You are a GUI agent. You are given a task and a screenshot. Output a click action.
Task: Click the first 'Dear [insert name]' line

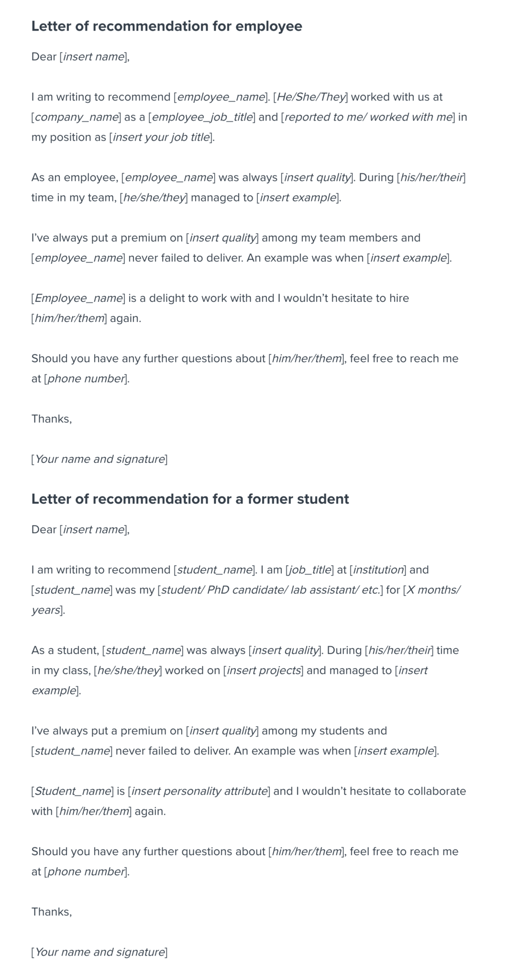click(x=80, y=57)
